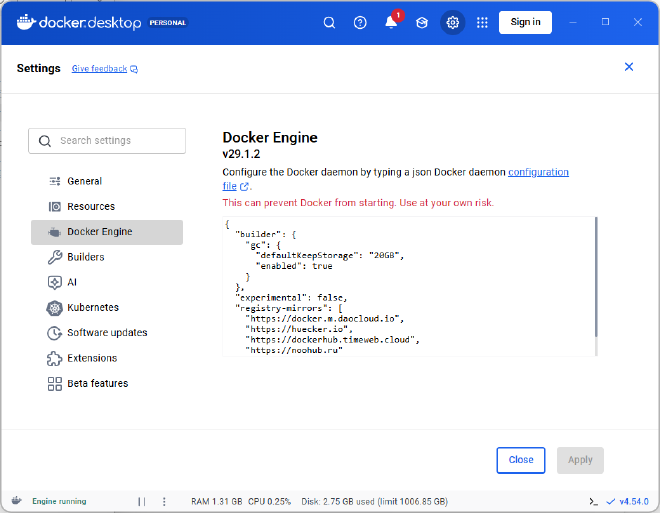The height and width of the screenshot is (513, 660).
Task: Open Kubernetes settings section
Action: [92, 307]
